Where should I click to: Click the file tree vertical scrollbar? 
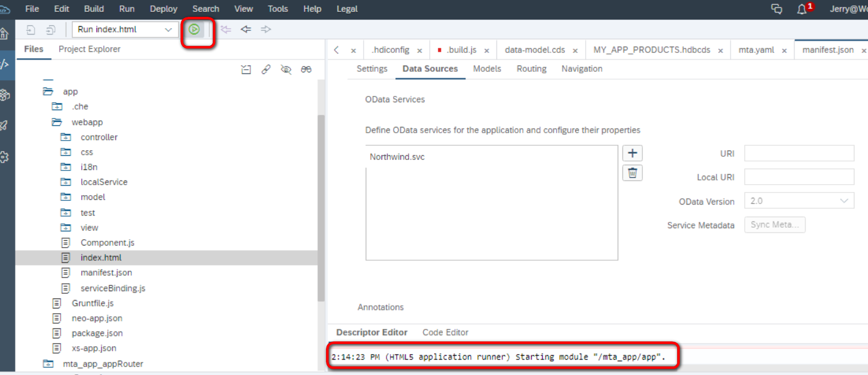tap(321, 208)
